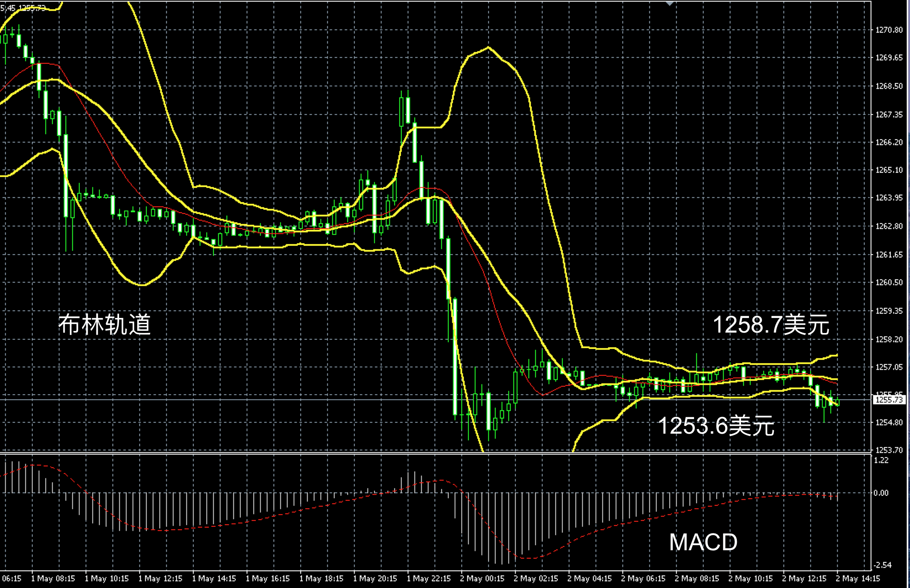Select the 1 May 14:15 time label
The width and height of the screenshot is (910, 588).
(x=214, y=579)
